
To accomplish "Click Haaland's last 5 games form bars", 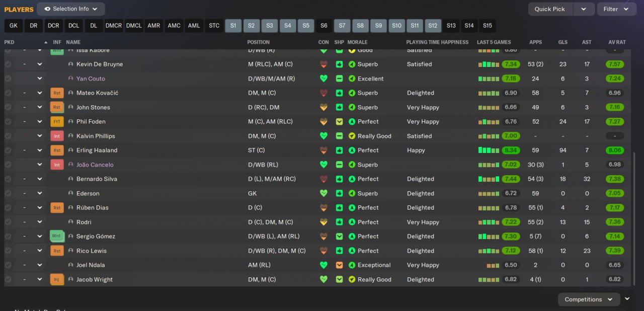I will [489, 150].
